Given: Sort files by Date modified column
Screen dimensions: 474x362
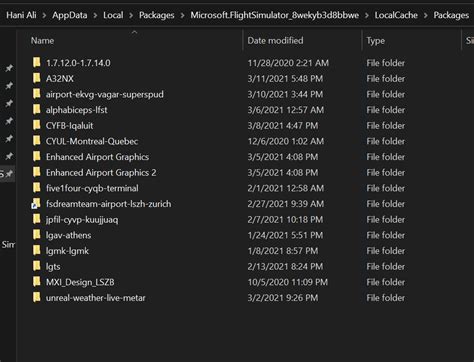Looking at the screenshot, I should point(275,40).
